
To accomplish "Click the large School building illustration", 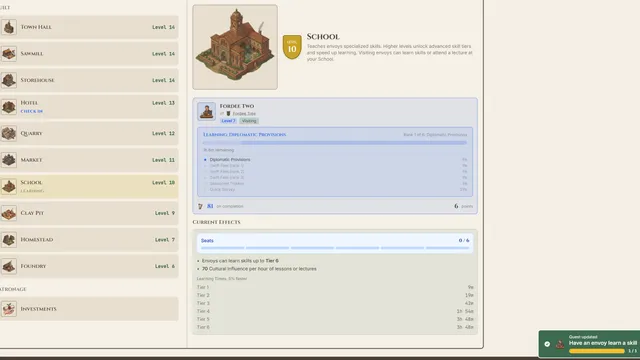I will pos(235,47).
